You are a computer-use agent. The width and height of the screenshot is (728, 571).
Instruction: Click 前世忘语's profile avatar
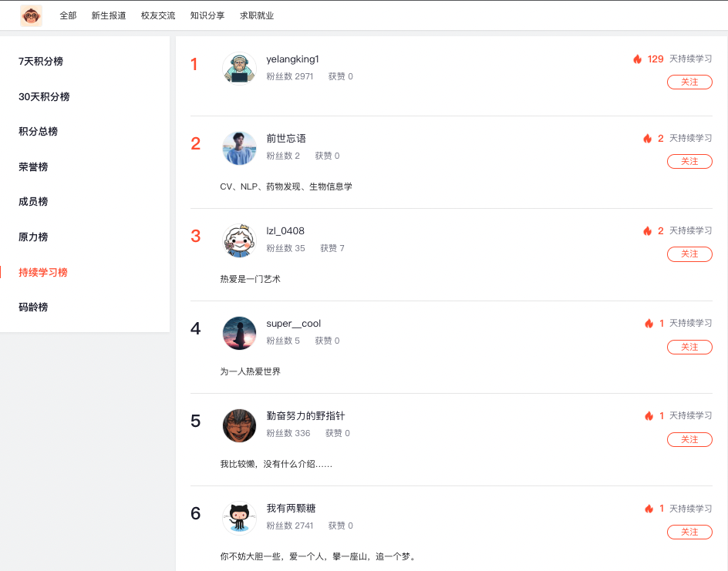[x=239, y=148]
